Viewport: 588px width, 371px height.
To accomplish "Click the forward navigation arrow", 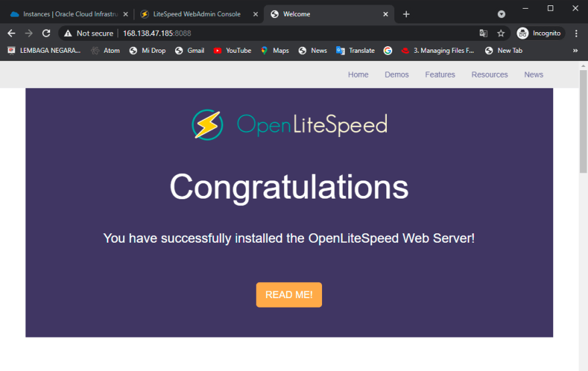I will [29, 33].
